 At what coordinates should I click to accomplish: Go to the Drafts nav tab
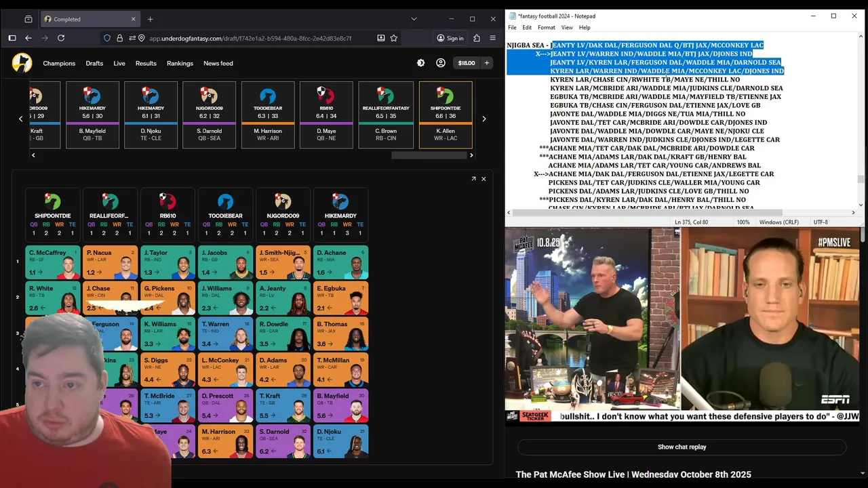(x=94, y=63)
